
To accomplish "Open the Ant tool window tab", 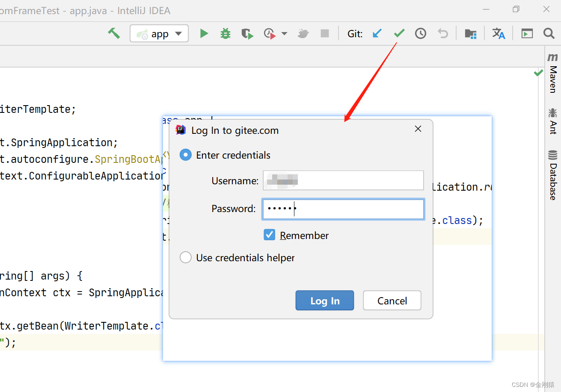I will coord(553,121).
